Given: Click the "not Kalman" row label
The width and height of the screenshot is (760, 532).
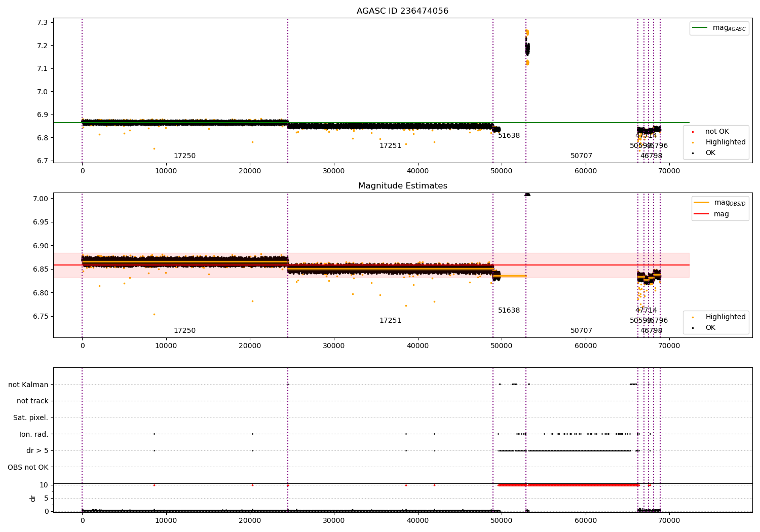Looking at the screenshot, I should coord(28,385).
